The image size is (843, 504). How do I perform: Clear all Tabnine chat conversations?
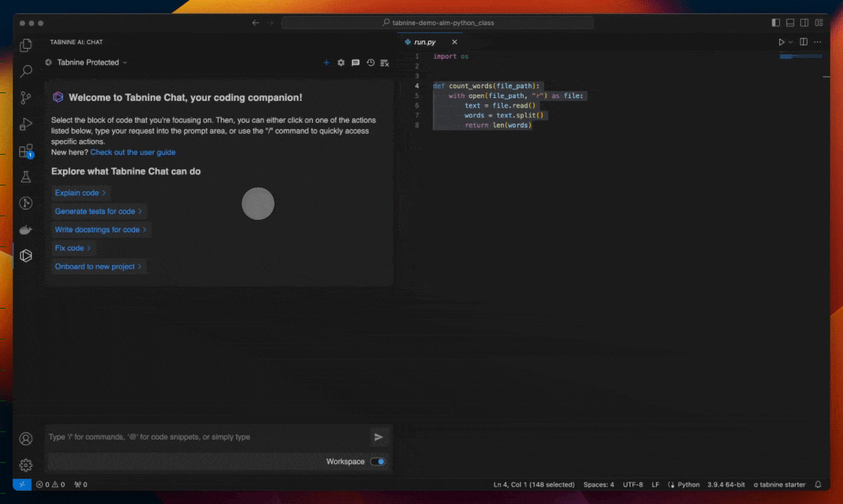coord(384,62)
